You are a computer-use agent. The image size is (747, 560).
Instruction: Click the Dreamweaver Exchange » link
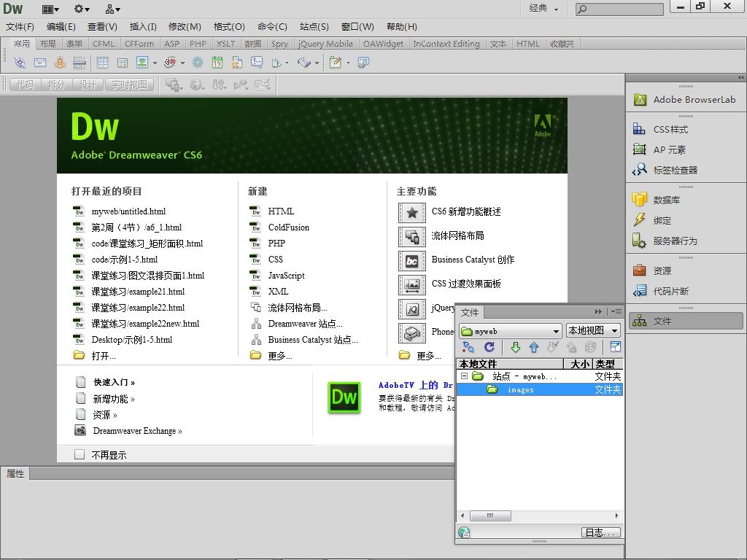tap(137, 431)
